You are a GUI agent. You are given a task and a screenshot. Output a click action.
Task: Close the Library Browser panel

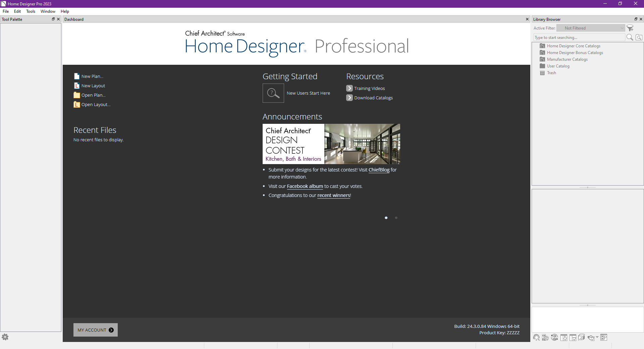[641, 19]
